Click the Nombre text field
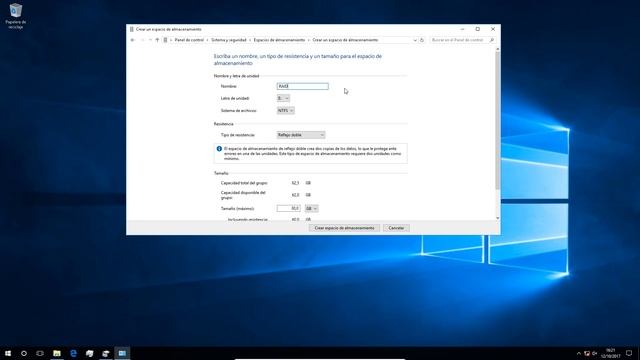The image size is (640, 360). click(302, 86)
